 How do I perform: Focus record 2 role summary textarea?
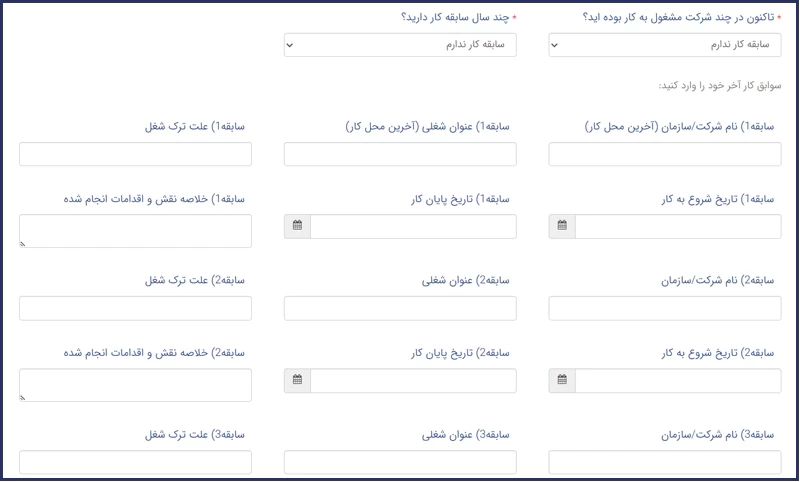135,385
